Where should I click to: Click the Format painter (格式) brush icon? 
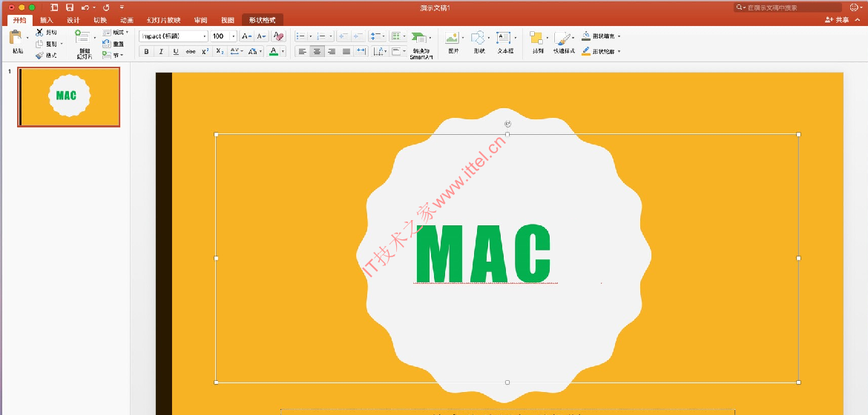[39, 56]
